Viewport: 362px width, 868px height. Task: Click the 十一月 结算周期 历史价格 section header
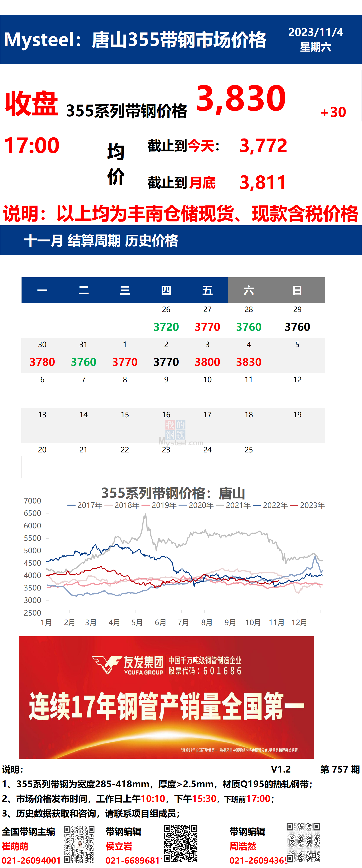pos(101,241)
